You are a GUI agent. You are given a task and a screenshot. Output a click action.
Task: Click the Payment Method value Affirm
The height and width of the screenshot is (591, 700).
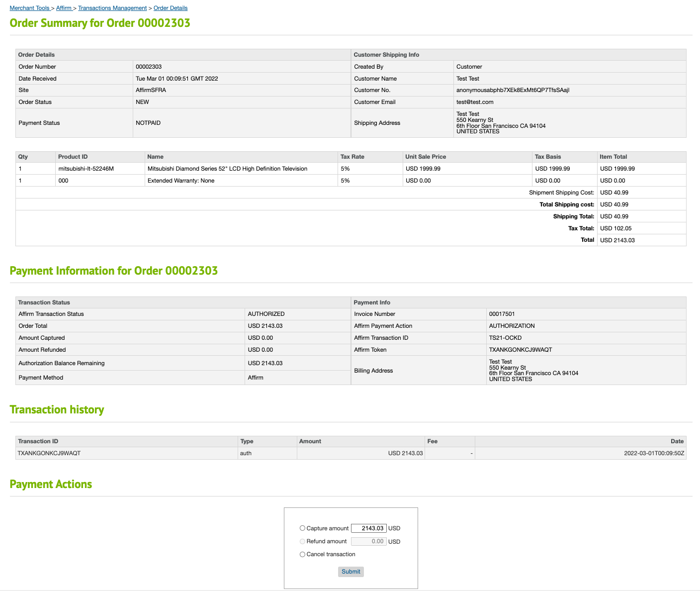click(x=256, y=378)
